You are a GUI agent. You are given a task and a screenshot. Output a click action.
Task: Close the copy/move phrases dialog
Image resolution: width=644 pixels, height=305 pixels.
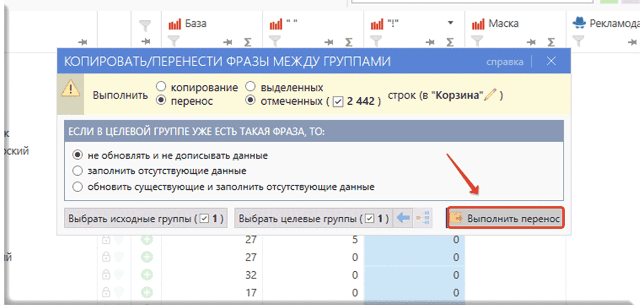coord(551,61)
